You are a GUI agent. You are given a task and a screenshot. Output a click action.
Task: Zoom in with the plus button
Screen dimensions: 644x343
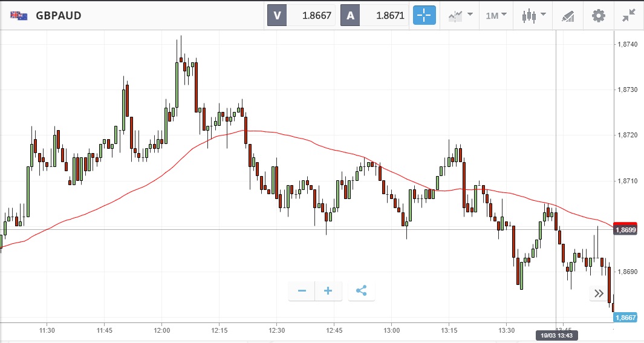coord(328,291)
